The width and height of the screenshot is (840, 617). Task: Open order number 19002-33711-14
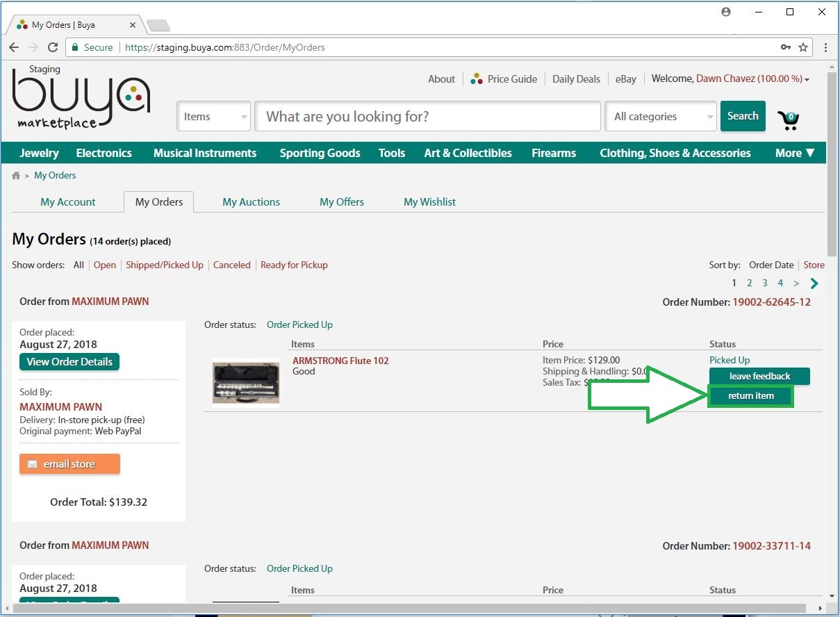coord(771,545)
